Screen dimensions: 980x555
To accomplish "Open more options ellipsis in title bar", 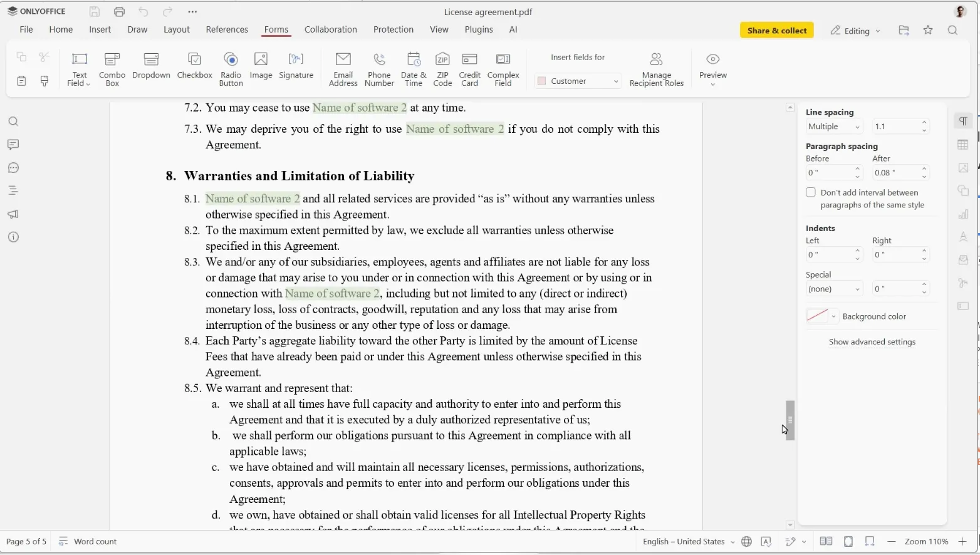I will [192, 12].
